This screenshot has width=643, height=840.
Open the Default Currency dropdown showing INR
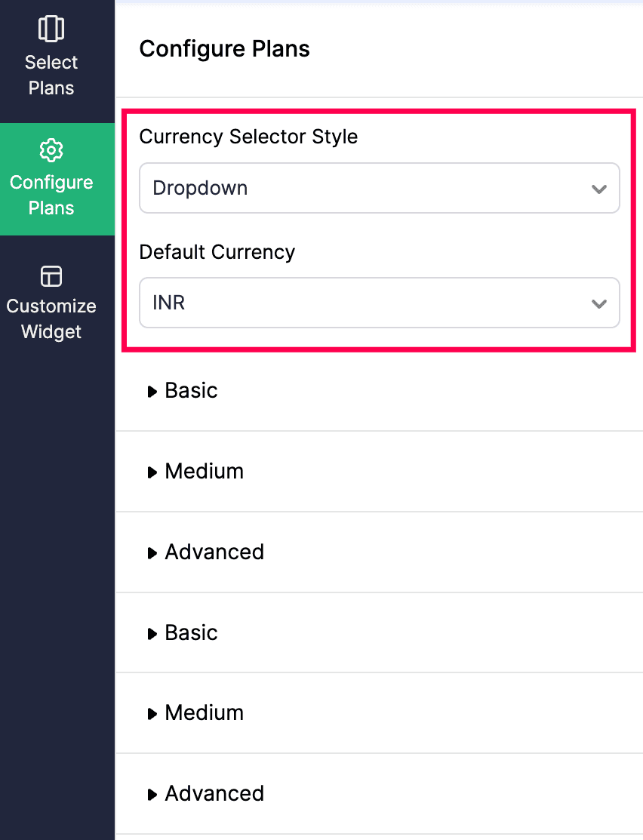point(380,303)
